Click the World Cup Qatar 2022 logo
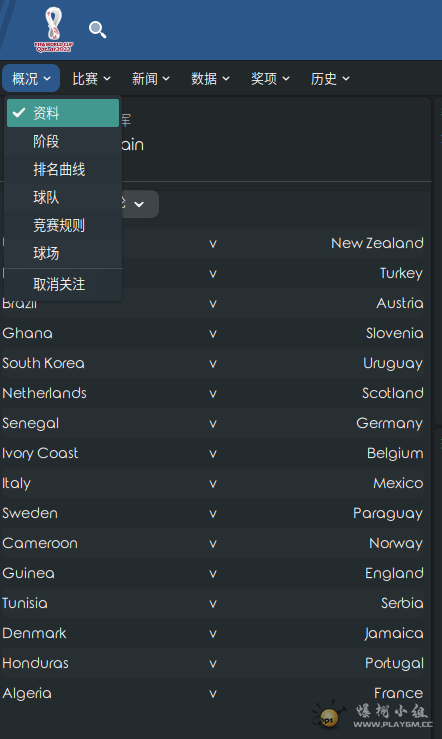442x739 pixels. (x=54, y=29)
